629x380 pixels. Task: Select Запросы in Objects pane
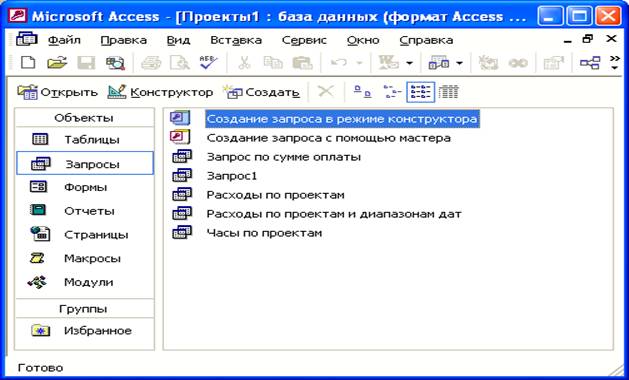point(85,163)
